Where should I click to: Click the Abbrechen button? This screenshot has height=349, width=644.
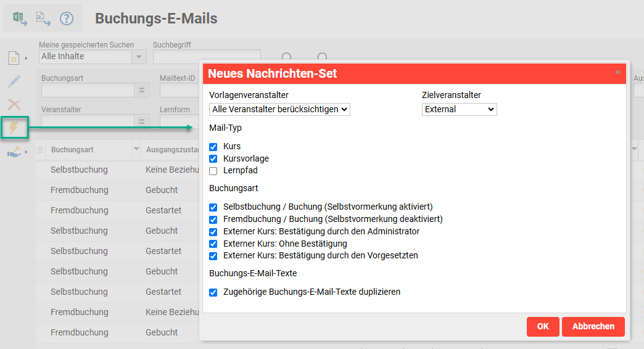click(593, 326)
